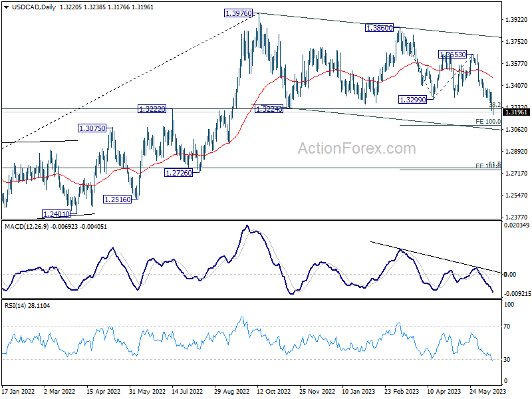Select the 1.32220 price label
The image size is (532, 399).
(x=152, y=109)
